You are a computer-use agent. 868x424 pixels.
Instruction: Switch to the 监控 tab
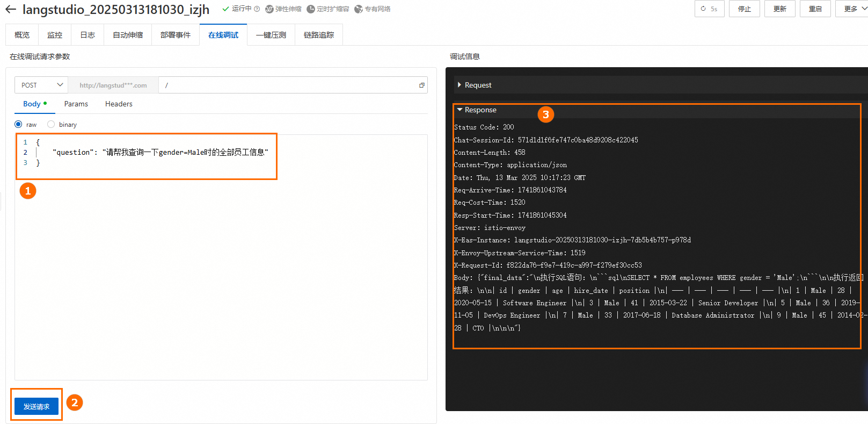click(x=55, y=35)
